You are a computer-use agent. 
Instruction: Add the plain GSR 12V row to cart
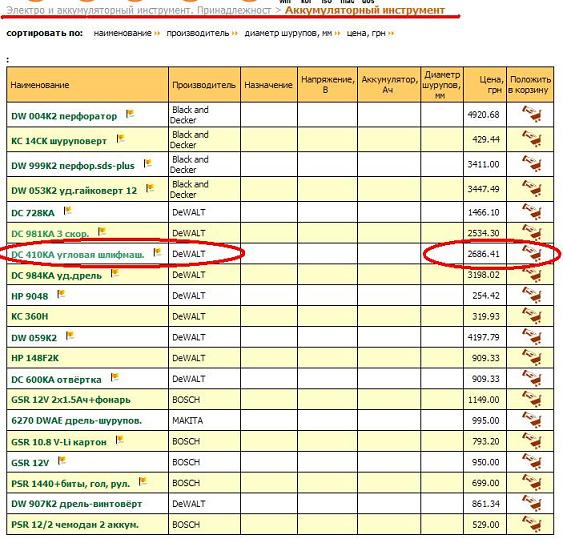coord(531,462)
